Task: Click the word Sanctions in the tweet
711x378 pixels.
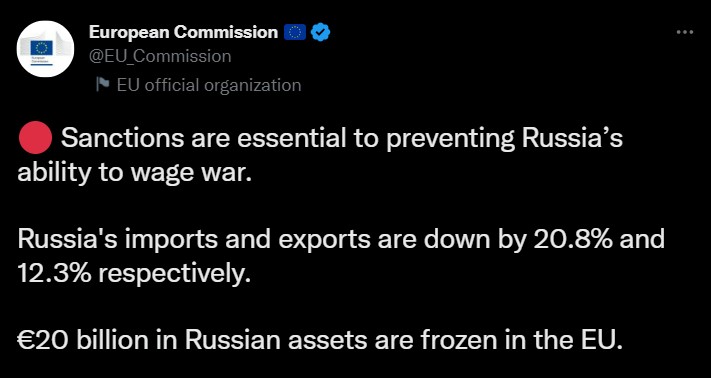Action: click(x=122, y=138)
